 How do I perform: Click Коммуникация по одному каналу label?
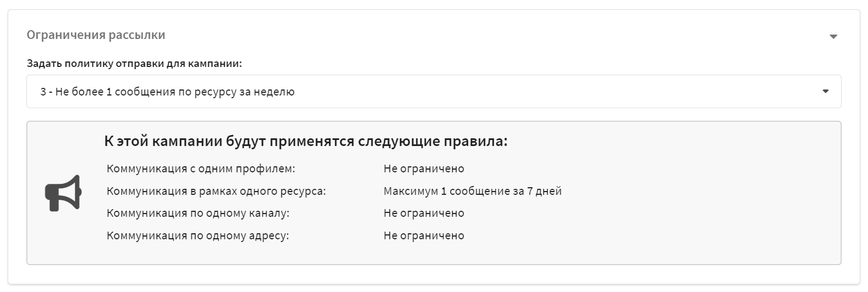click(x=198, y=213)
